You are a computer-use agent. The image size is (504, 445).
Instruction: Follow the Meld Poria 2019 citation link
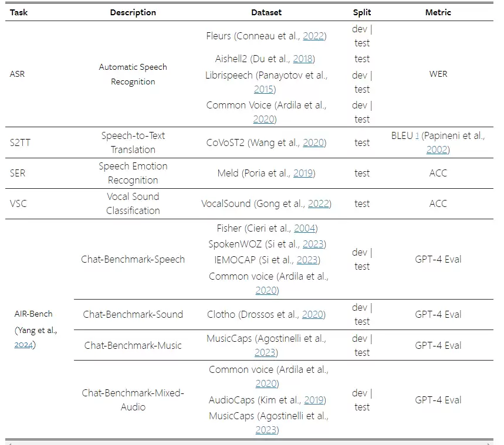(x=303, y=173)
